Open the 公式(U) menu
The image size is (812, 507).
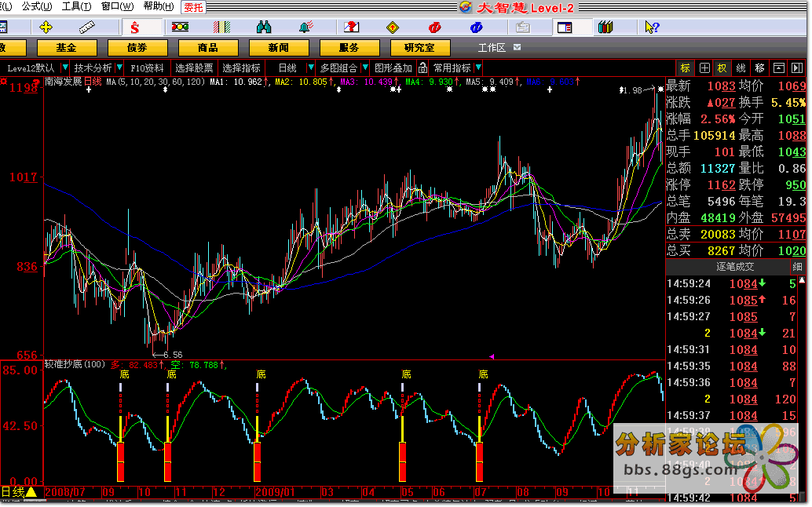pyautogui.click(x=37, y=7)
